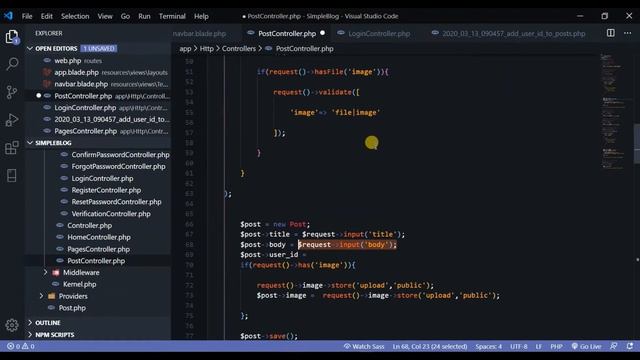
Task: Open the View menu
Action: 105,16
